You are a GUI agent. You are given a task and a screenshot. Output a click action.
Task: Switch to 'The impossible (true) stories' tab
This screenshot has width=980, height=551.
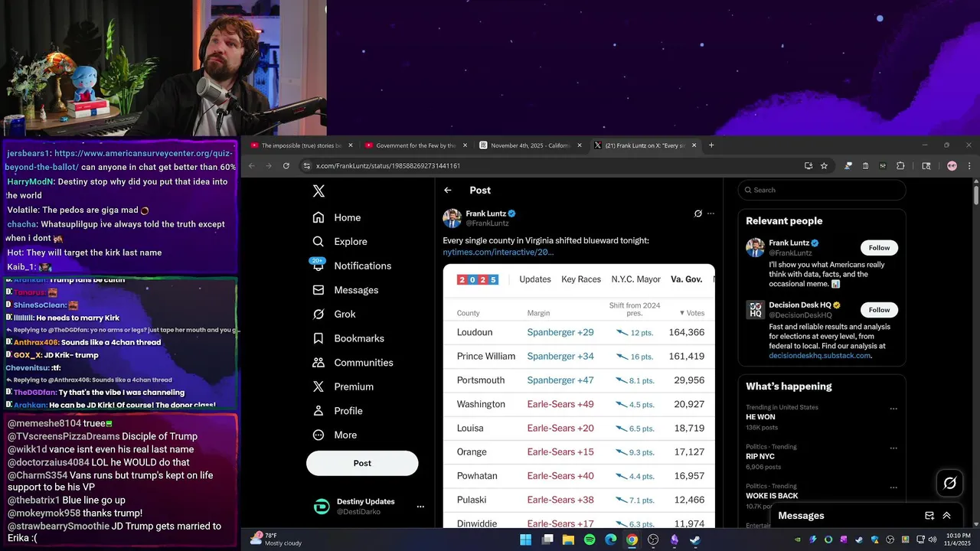point(302,145)
